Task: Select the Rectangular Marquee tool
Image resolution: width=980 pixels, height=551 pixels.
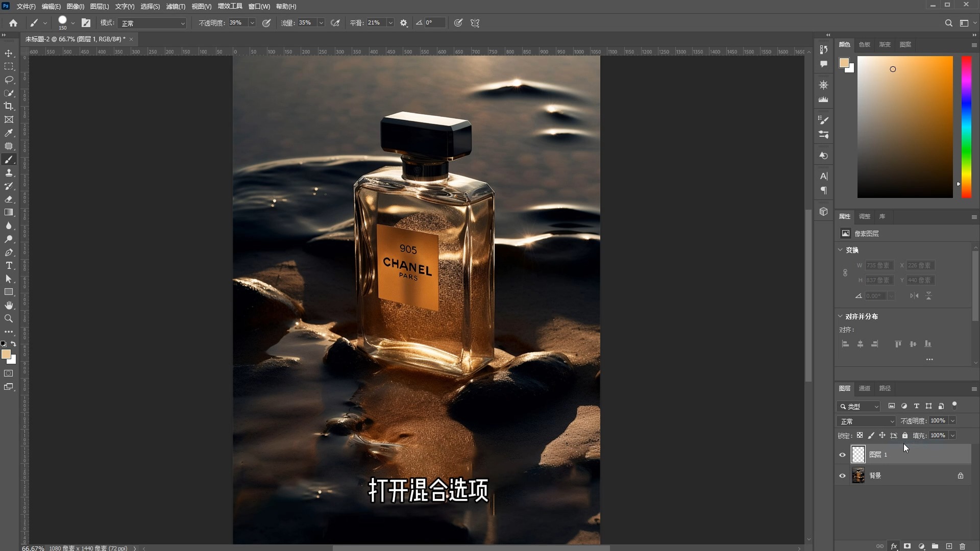Action: pos(9,67)
